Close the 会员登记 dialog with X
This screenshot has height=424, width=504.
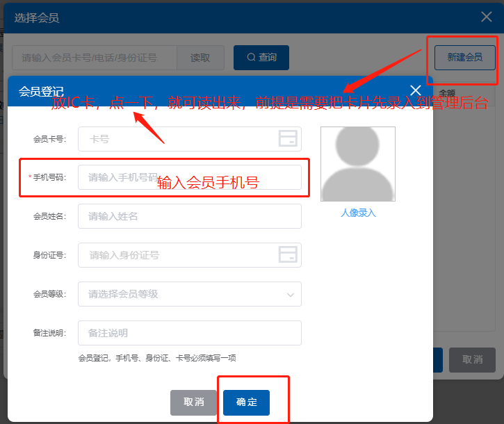point(416,90)
